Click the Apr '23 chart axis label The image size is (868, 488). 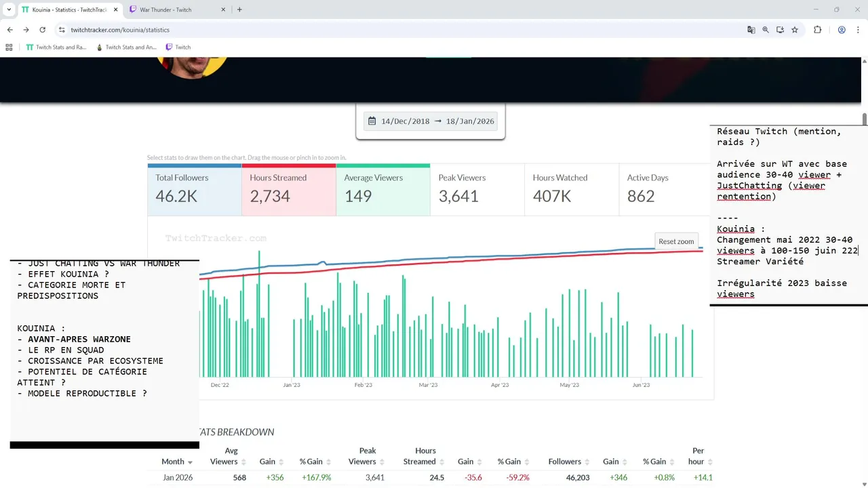[500, 385]
